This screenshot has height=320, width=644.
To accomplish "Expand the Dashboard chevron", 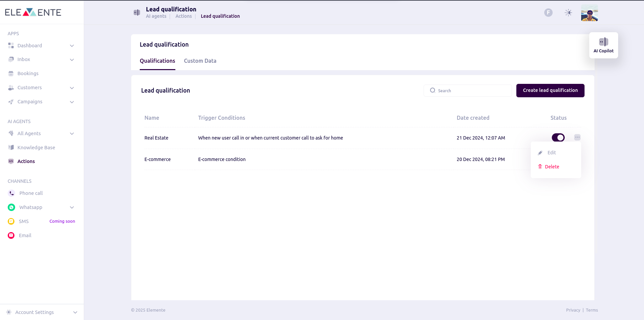I will (x=72, y=46).
